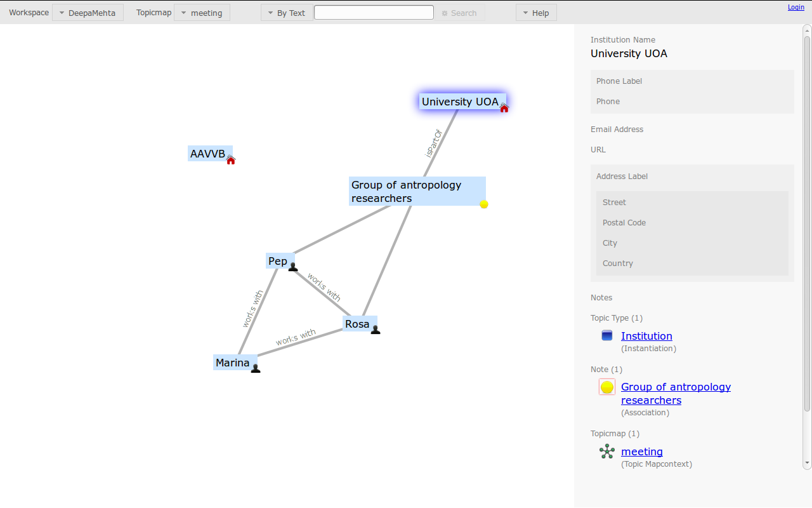Click the URL field name
The image size is (812, 508).
click(x=598, y=150)
